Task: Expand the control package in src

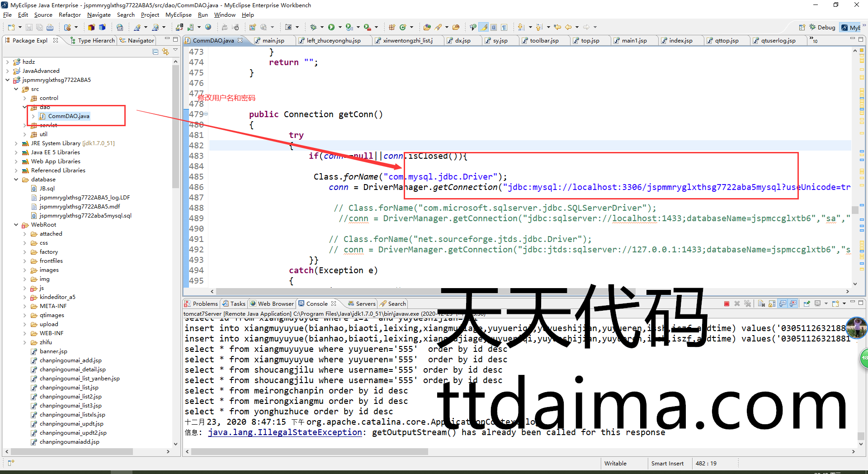Action: click(24, 98)
